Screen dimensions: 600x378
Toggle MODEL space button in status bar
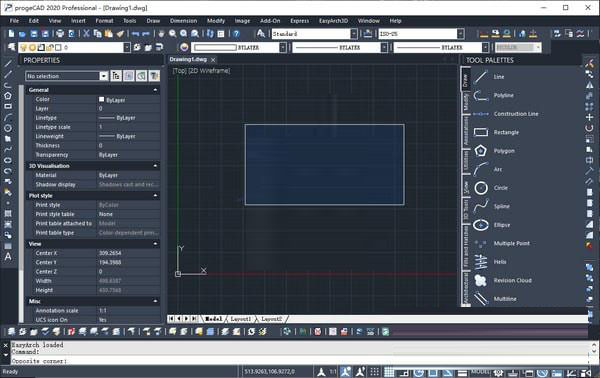[480, 371]
